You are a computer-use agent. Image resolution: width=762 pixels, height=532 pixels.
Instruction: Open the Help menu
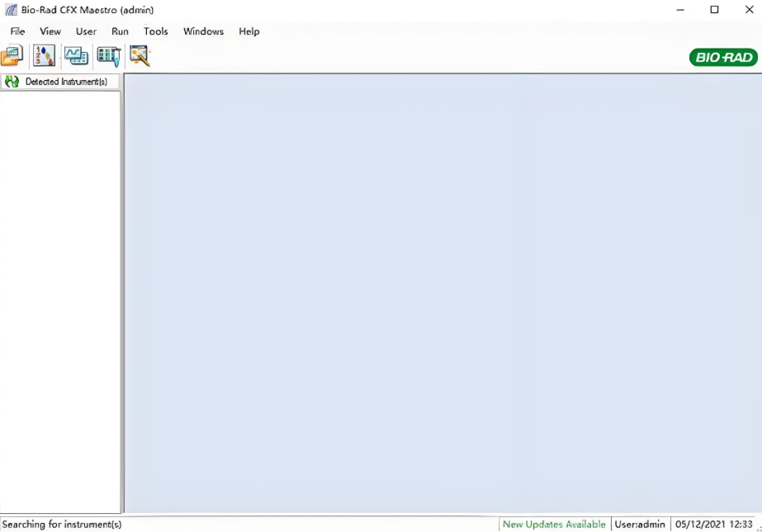[x=248, y=31]
